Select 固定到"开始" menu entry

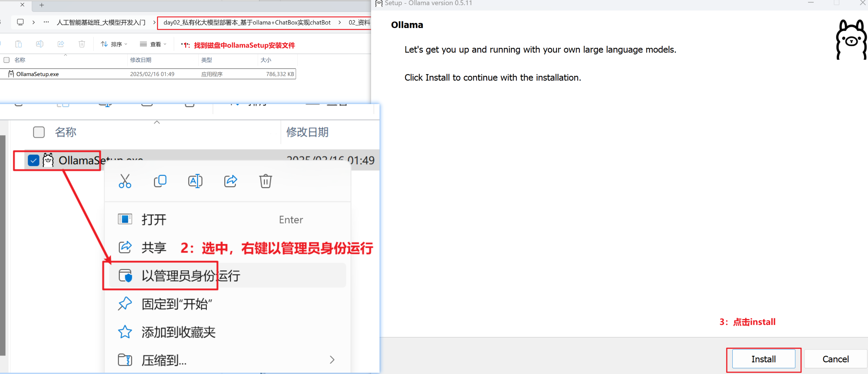176,304
